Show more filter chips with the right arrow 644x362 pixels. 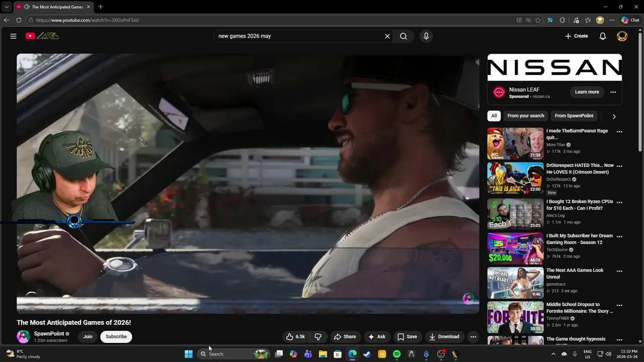click(x=614, y=116)
